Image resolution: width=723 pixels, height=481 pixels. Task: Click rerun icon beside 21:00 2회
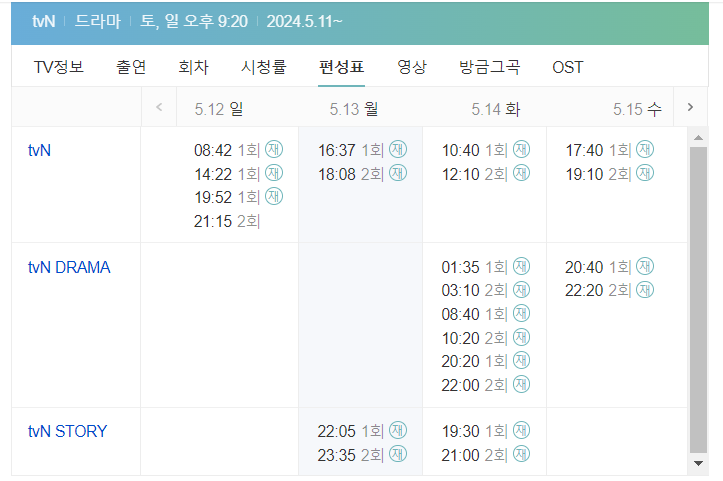[x=522, y=454]
